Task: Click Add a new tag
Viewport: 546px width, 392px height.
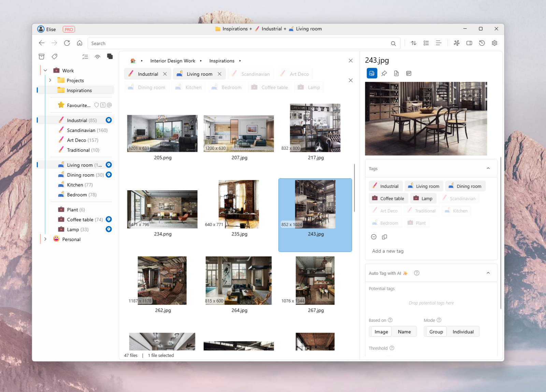Action: pyautogui.click(x=387, y=251)
